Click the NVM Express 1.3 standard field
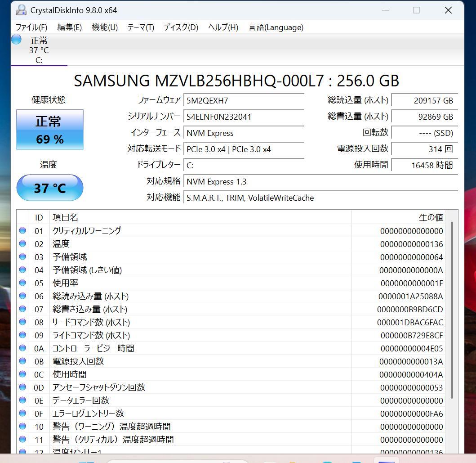Viewport: 476px width, 463px height. pyautogui.click(x=321, y=182)
